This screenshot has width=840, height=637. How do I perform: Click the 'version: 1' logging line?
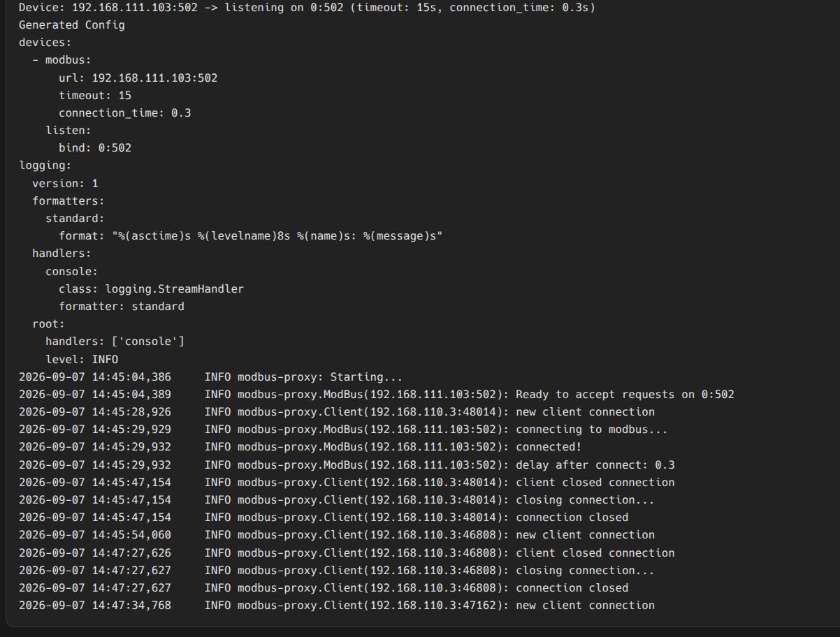(x=65, y=183)
